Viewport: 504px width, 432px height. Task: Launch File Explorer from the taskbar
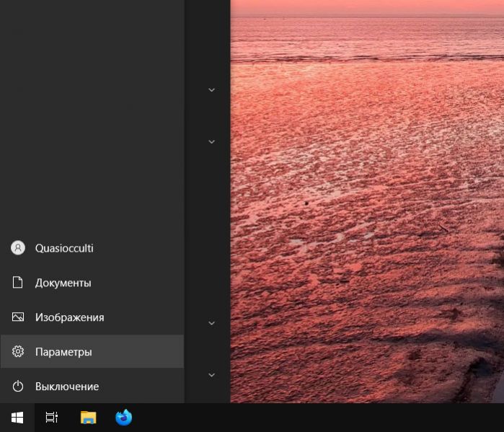click(x=89, y=418)
